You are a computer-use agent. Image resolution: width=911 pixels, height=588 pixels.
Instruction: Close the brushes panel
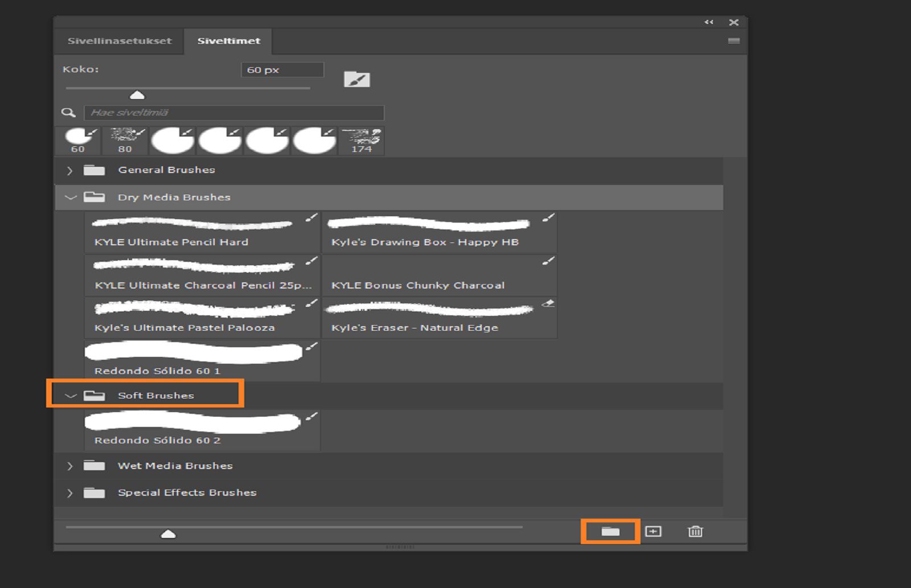pyautogui.click(x=734, y=22)
